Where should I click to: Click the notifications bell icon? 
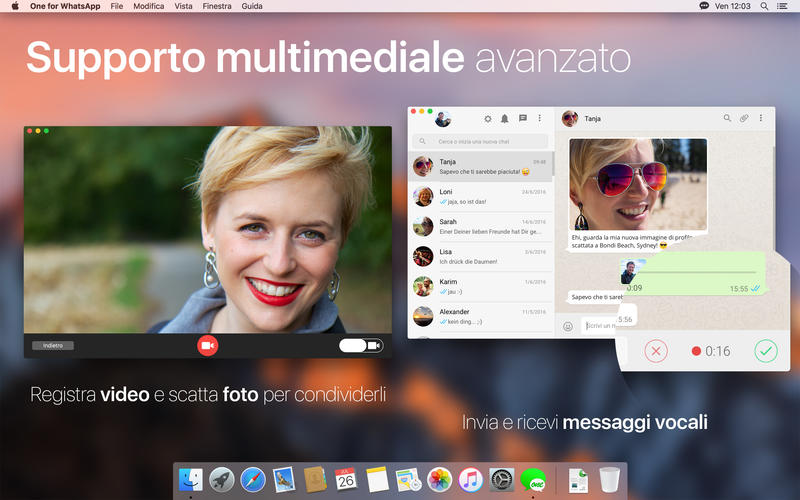(x=505, y=118)
